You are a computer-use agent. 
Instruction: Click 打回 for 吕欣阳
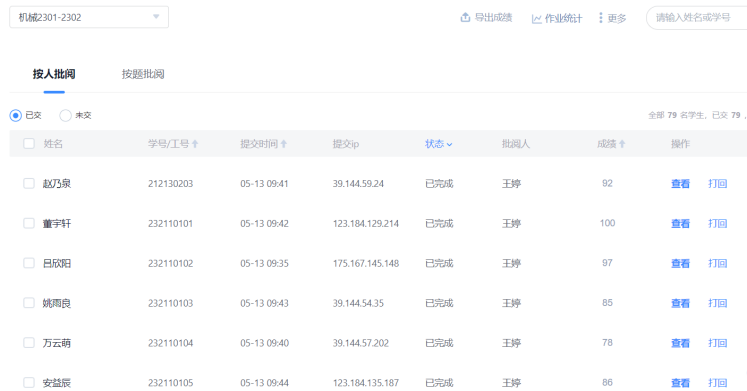point(717,263)
